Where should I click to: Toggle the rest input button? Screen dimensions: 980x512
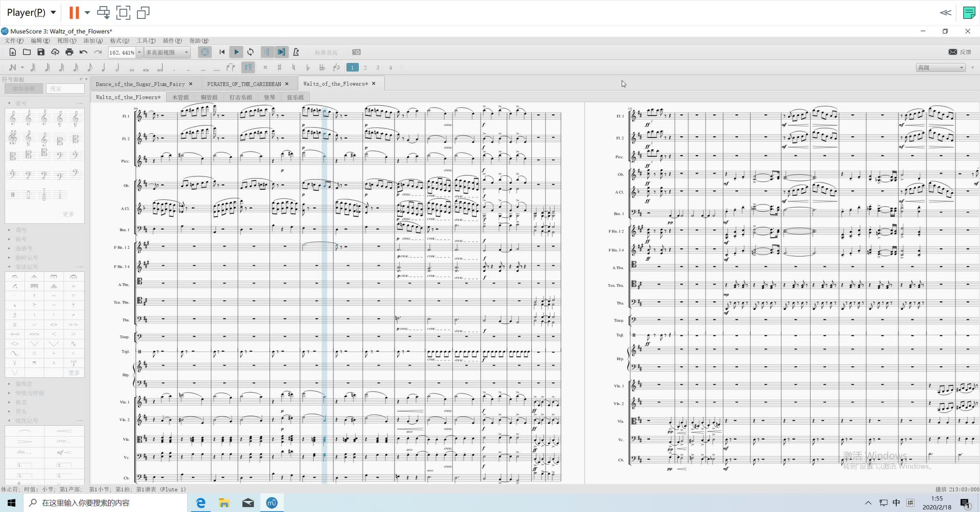248,67
